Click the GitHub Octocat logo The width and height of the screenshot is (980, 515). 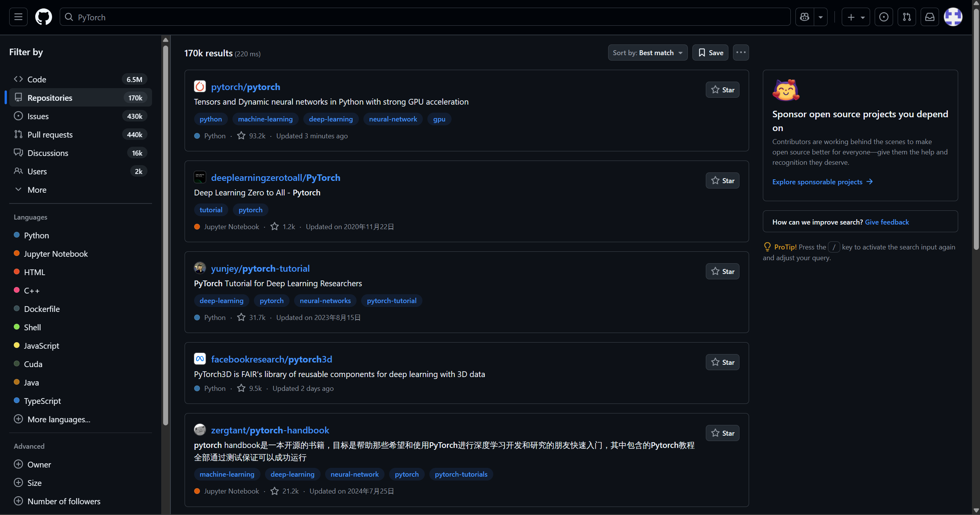point(44,17)
